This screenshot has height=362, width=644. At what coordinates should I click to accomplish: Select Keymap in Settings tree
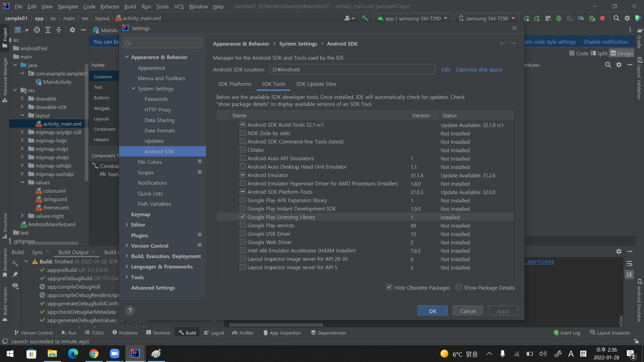(x=141, y=214)
